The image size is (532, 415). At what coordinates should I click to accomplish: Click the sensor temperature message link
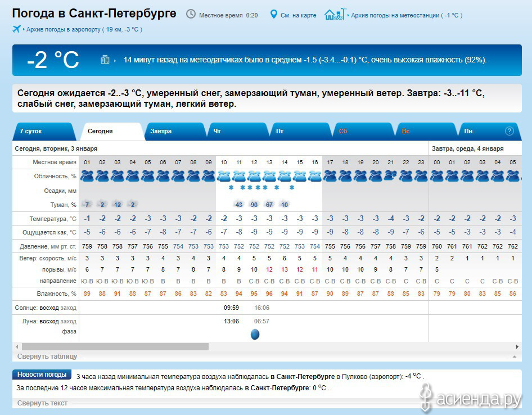click(x=305, y=60)
